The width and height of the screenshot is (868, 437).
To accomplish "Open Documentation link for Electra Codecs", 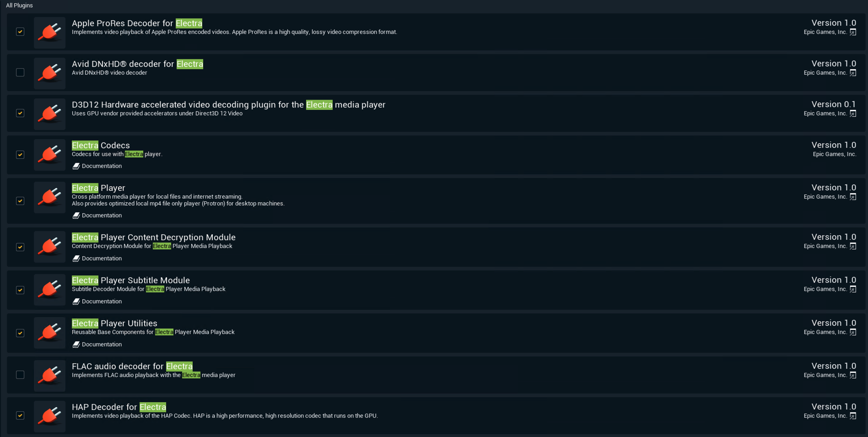I will coord(97,166).
